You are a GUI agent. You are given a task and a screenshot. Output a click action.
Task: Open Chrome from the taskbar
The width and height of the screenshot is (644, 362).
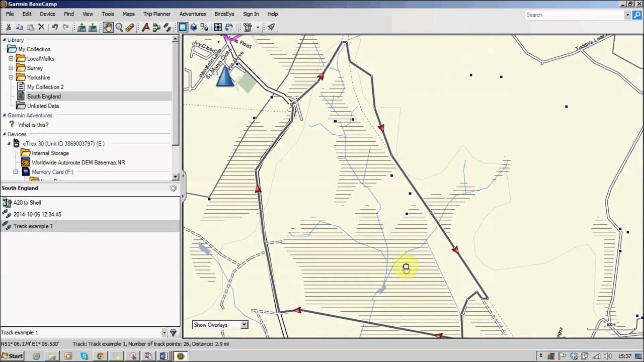(100, 356)
